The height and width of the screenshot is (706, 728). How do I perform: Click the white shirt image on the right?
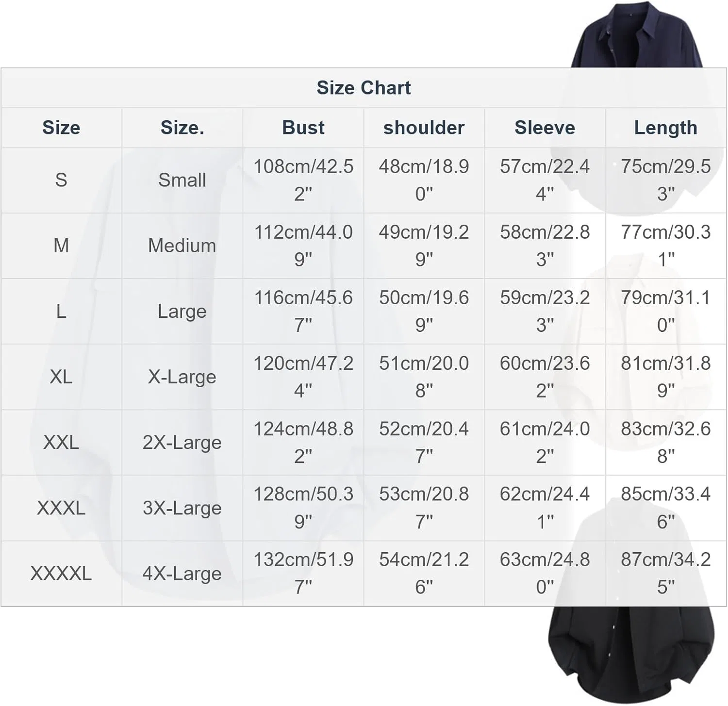point(634,352)
